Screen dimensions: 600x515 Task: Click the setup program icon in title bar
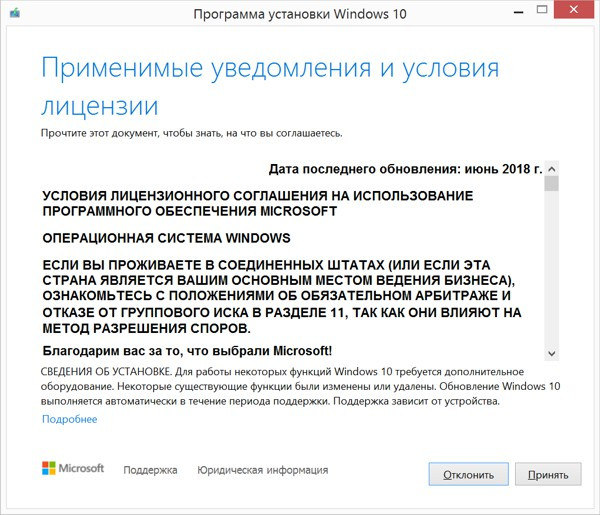click(15, 13)
